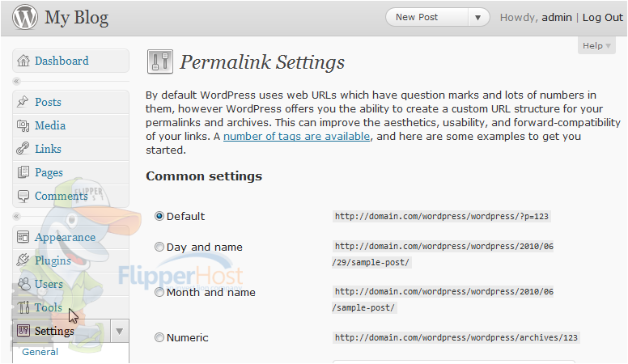Expand the Help panel
The image size is (628, 364).
[596, 45]
